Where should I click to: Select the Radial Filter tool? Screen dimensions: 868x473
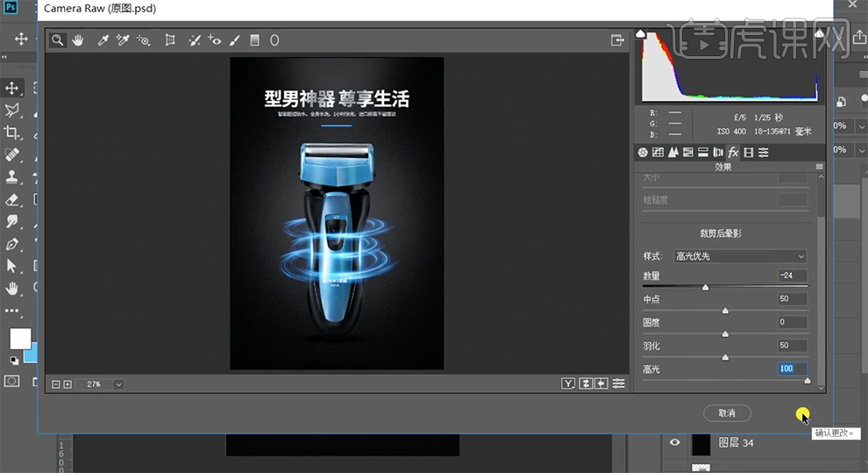point(274,40)
